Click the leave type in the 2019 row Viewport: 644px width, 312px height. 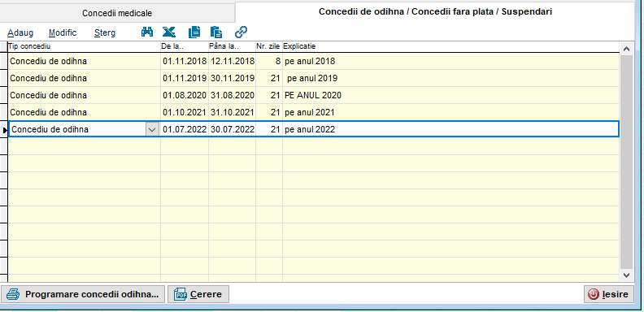48,78
